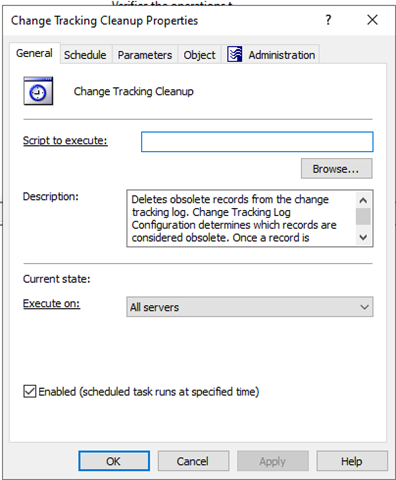Image resolution: width=396 pixels, height=480 pixels.
Task: Click the Description scroll up arrow
Action: coord(363,200)
